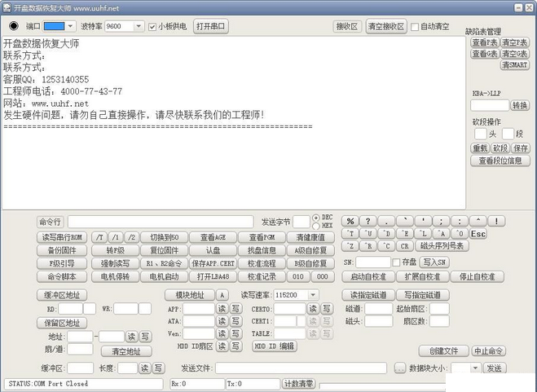The image size is (537, 392).
Task: Click the 查看P表 button
Action: (x=485, y=42)
